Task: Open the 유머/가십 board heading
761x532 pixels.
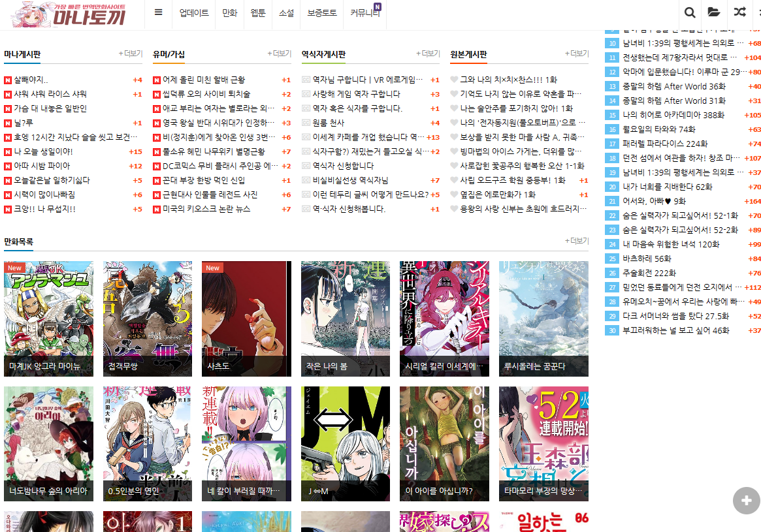Action: 169,54
